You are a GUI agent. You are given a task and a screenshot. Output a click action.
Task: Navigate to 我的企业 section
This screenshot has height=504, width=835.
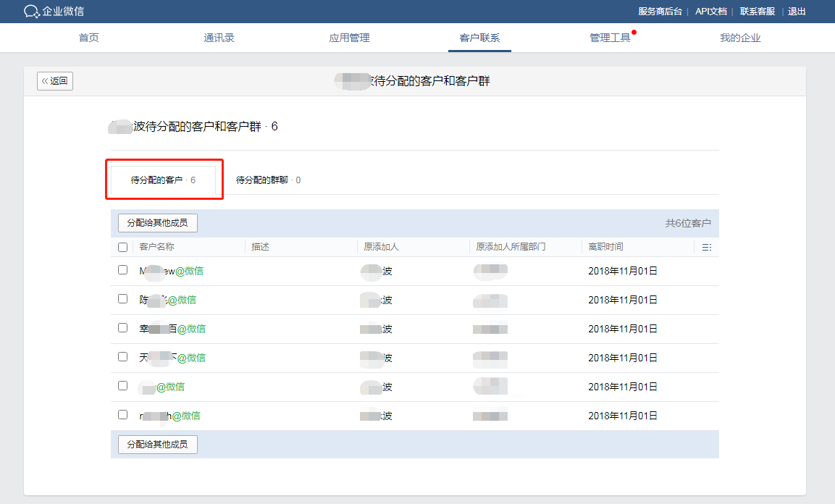click(x=740, y=38)
